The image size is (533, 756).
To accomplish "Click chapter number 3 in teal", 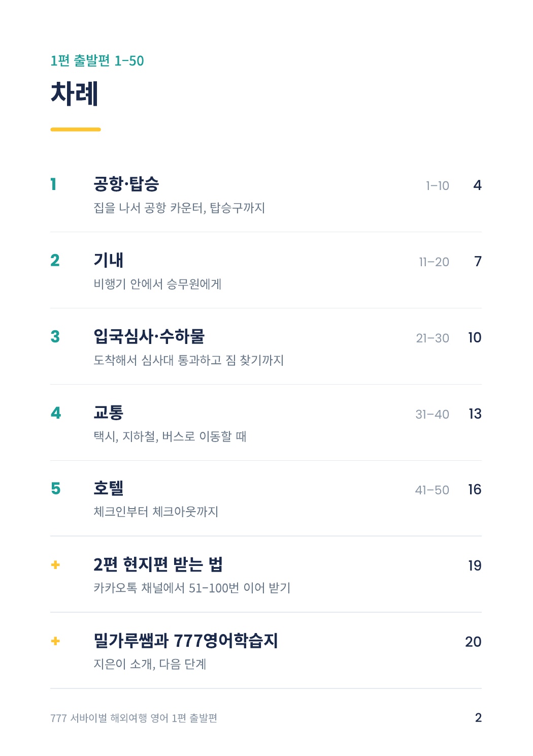I will (55, 337).
